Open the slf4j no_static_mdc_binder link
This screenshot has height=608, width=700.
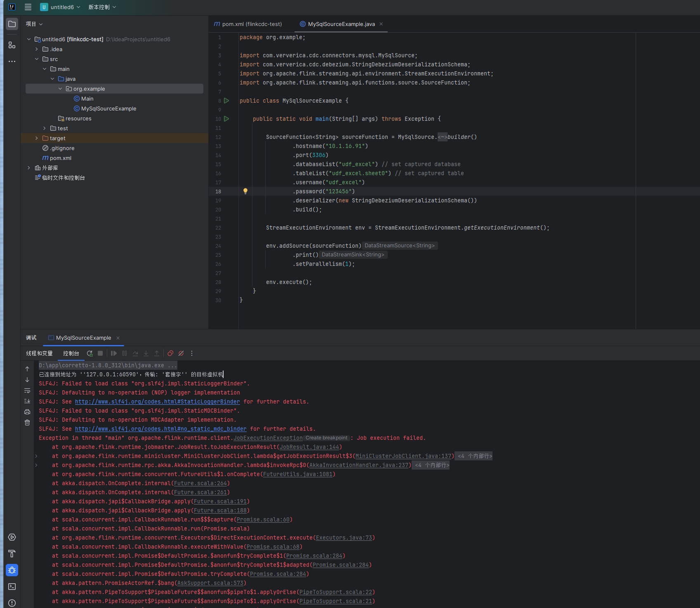coord(160,429)
